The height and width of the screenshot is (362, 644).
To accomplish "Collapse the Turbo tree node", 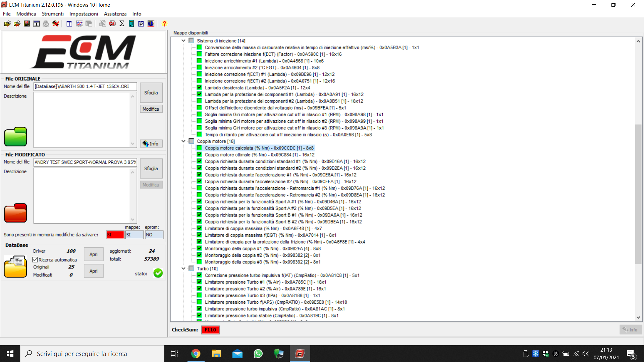I will [183, 268].
